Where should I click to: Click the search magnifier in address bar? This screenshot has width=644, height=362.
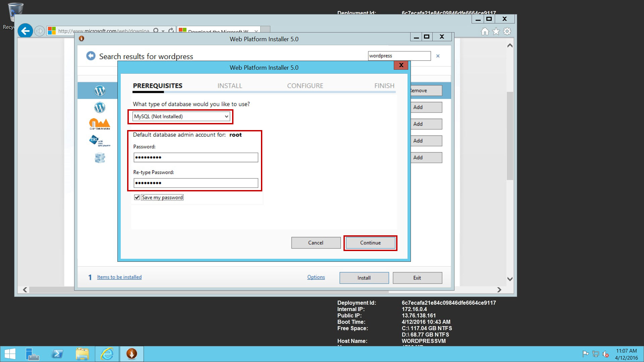(x=156, y=31)
